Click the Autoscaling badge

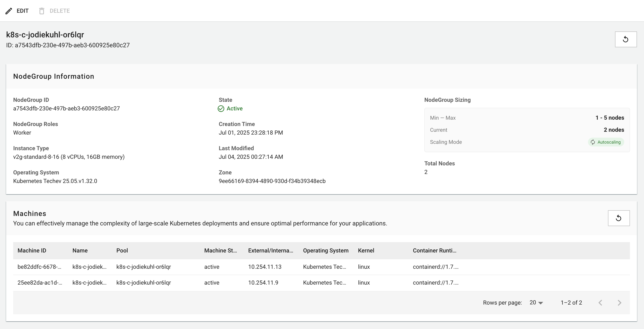coord(606,142)
